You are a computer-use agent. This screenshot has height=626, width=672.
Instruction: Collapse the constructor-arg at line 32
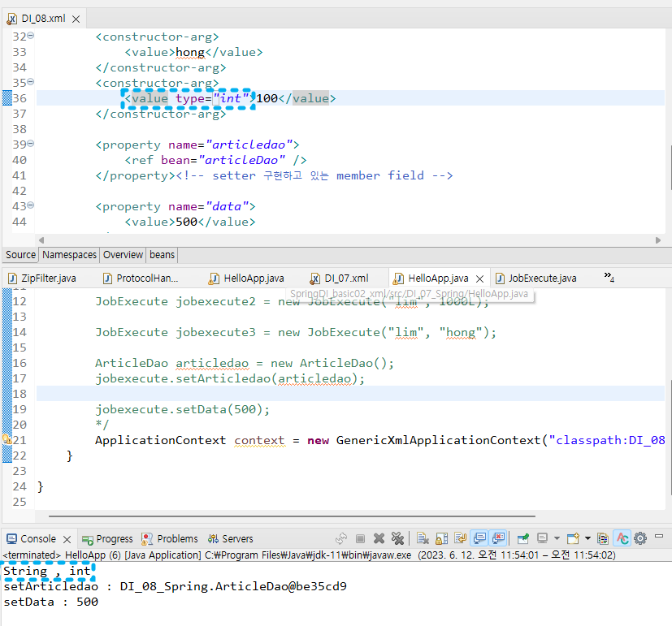click(x=31, y=36)
